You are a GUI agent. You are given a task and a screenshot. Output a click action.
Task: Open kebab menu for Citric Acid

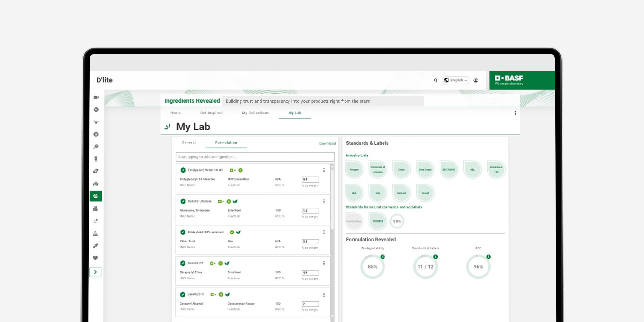pyautogui.click(x=324, y=232)
